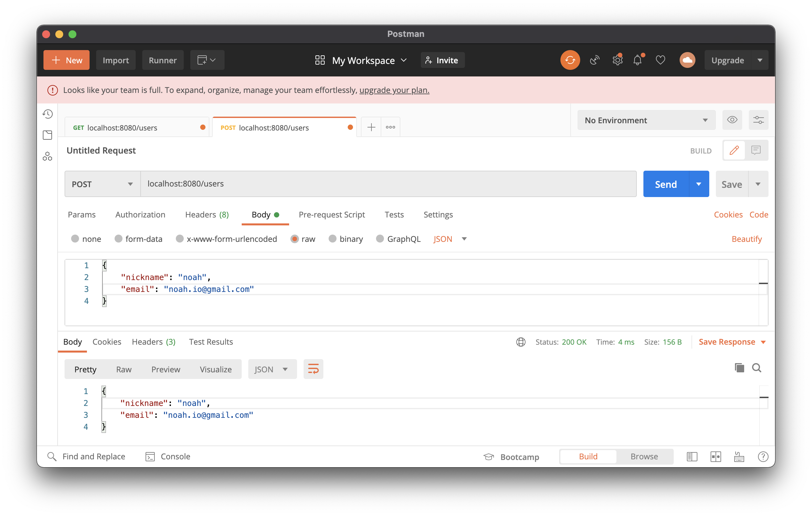This screenshot has height=516, width=812.
Task: Open the Authorization tab
Action: coord(140,215)
